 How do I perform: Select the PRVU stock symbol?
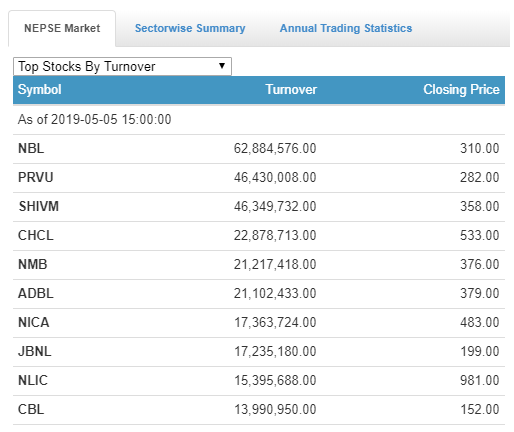[x=36, y=177]
